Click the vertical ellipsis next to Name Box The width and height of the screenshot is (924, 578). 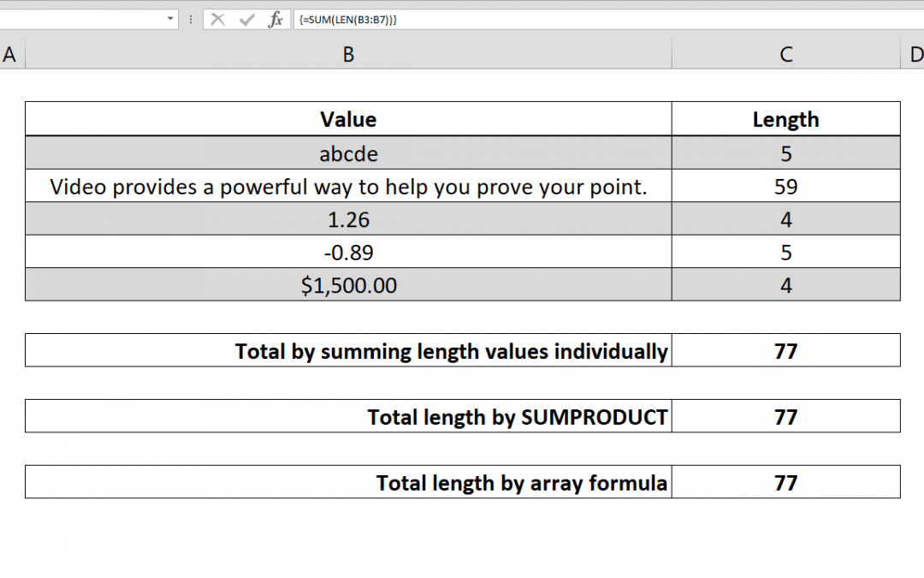(x=188, y=19)
